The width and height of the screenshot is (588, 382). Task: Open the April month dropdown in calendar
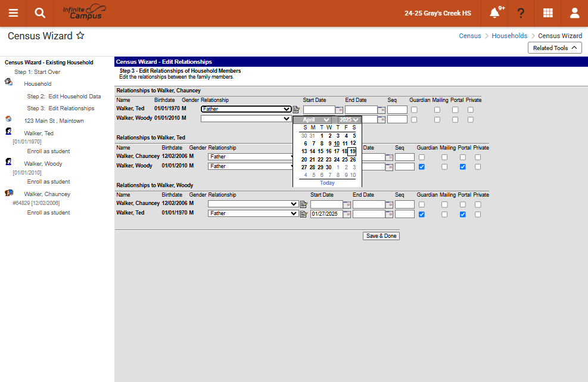[316, 120]
